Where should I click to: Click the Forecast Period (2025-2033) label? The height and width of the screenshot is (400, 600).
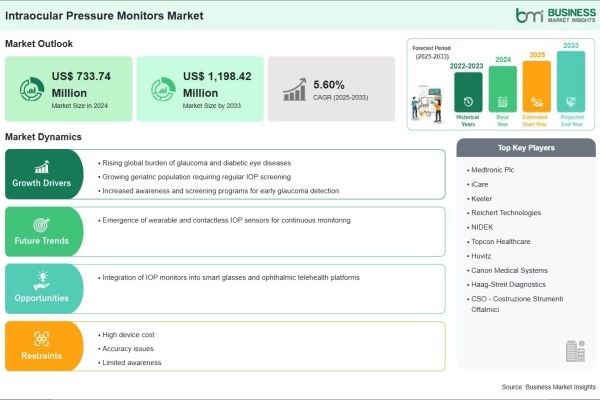point(432,52)
